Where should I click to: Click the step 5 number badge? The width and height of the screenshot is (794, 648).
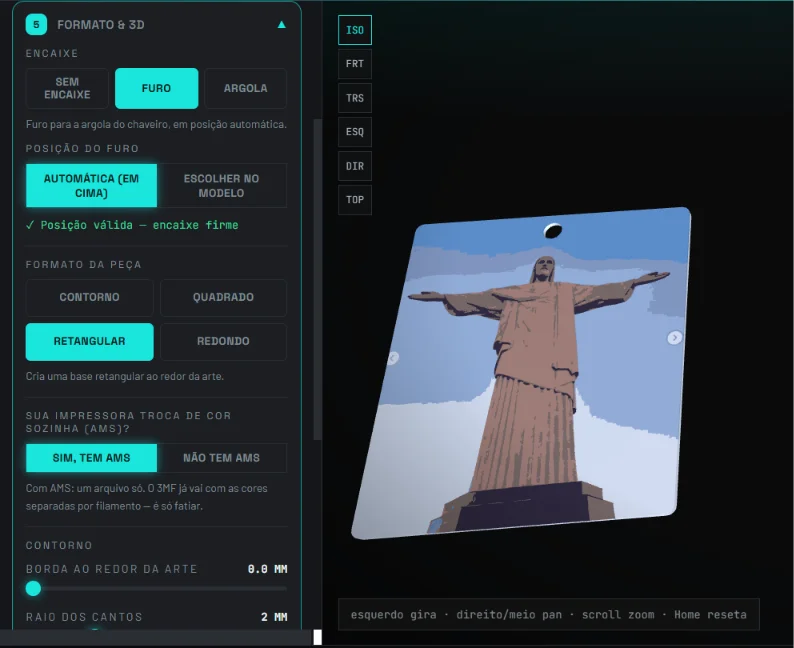36,24
